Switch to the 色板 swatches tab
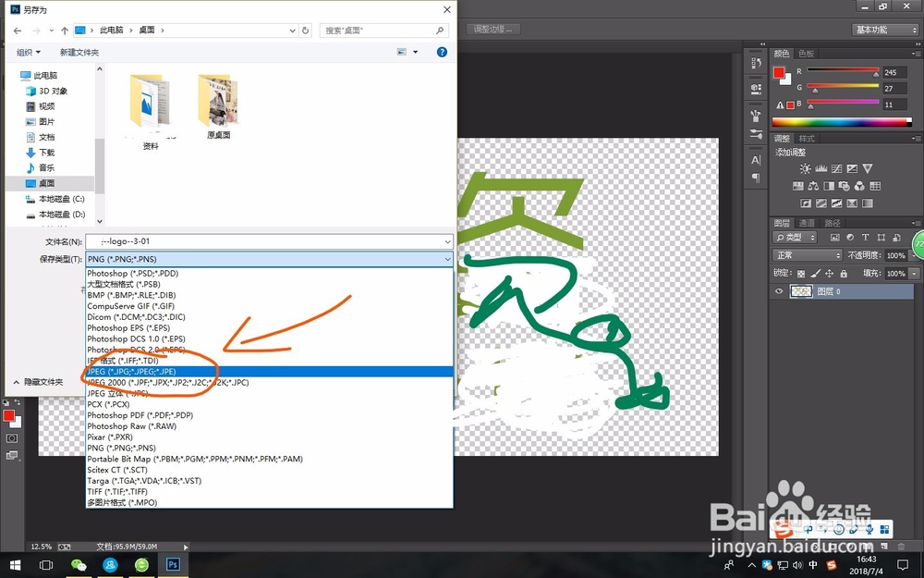This screenshot has width=924, height=578. click(x=806, y=54)
